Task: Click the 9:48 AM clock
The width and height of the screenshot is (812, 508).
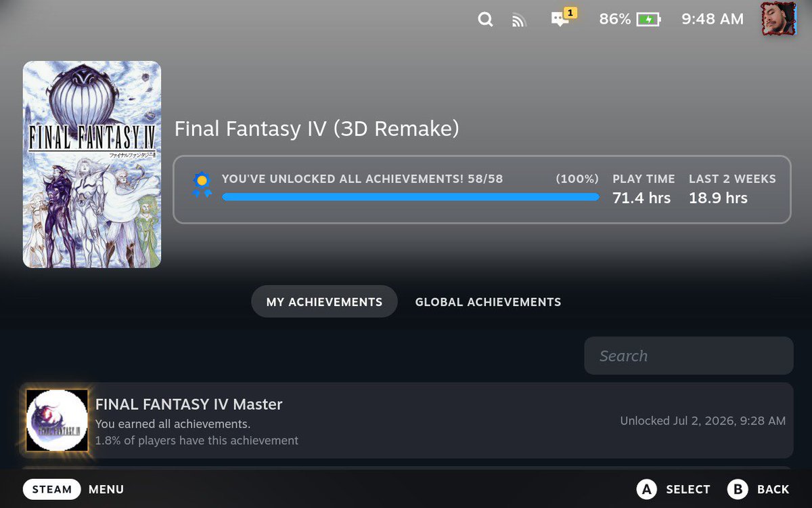Action: coord(713,20)
